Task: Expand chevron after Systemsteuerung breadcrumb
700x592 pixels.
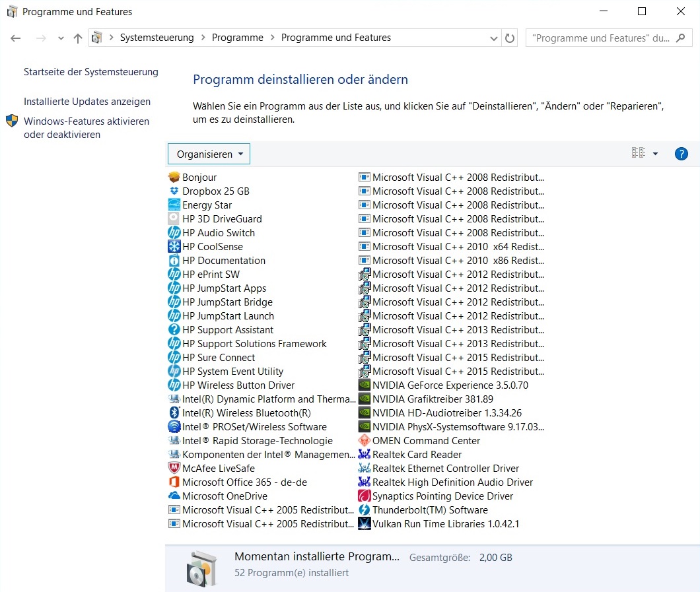Action: pyautogui.click(x=203, y=38)
